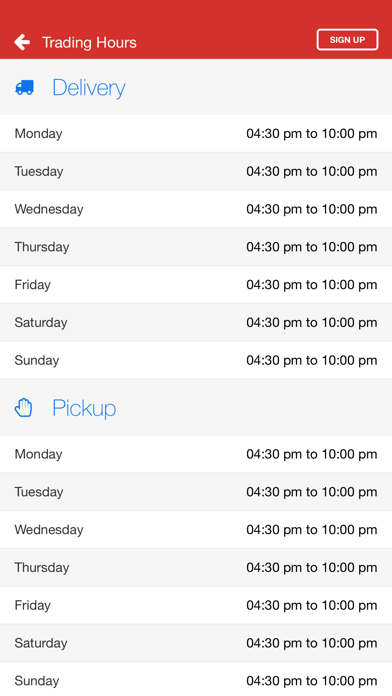The height and width of the screenshot is (696, 392).
Task: Select Pickup Monday hours row
Action: [x=196, y=454]
